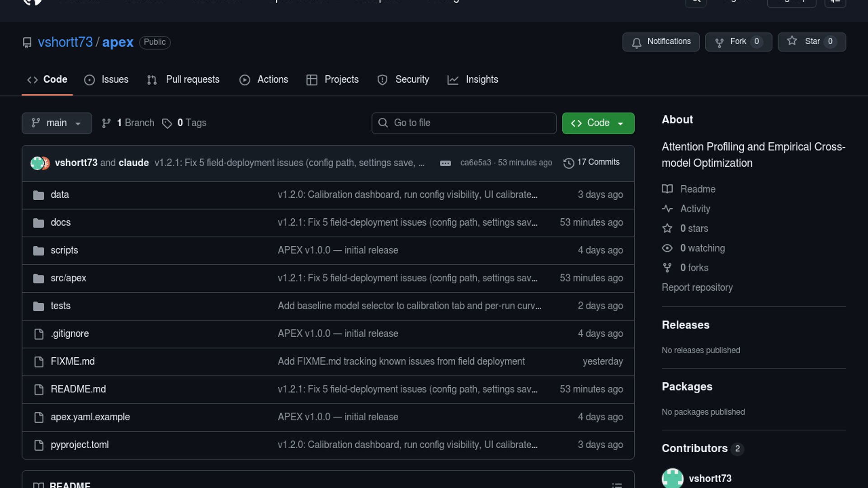Click the 0 watching eye link
This screenshot has height=488, width=868.
[667, 248]
